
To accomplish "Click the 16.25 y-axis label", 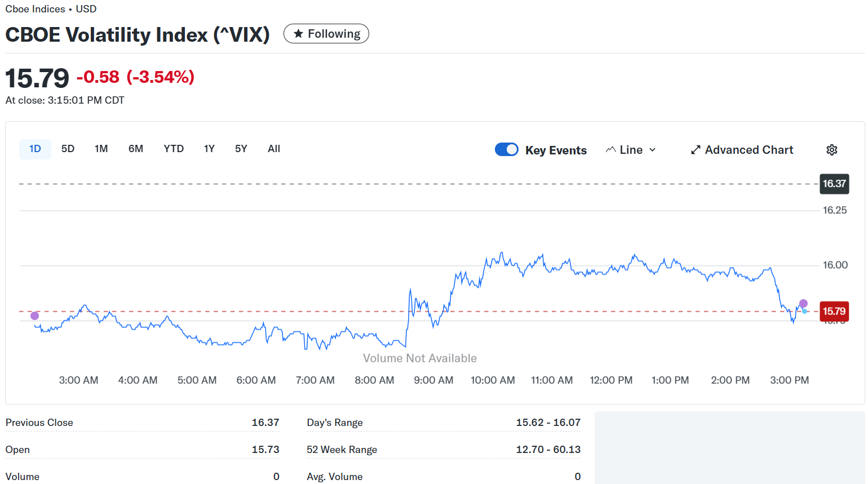I will click(835, 210).
